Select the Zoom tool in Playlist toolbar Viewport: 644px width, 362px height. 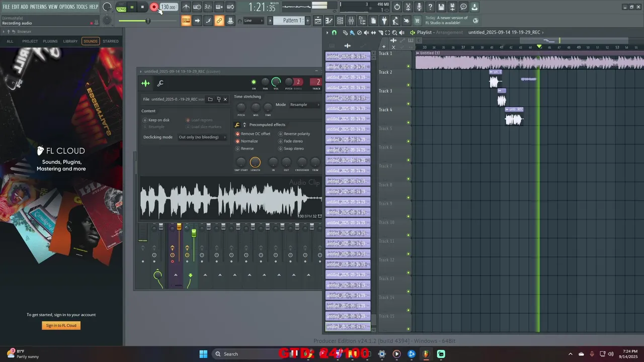pos(394,33)
